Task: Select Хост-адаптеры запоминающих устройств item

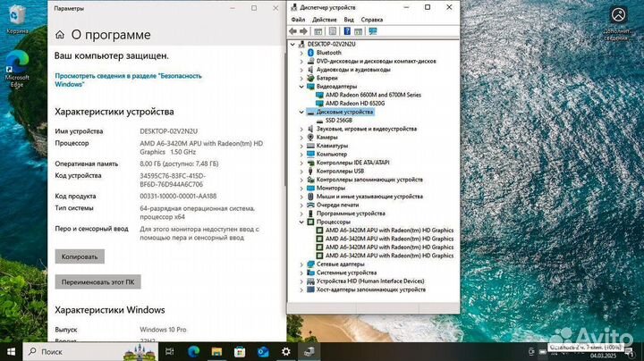Action: tap(371, 290)
